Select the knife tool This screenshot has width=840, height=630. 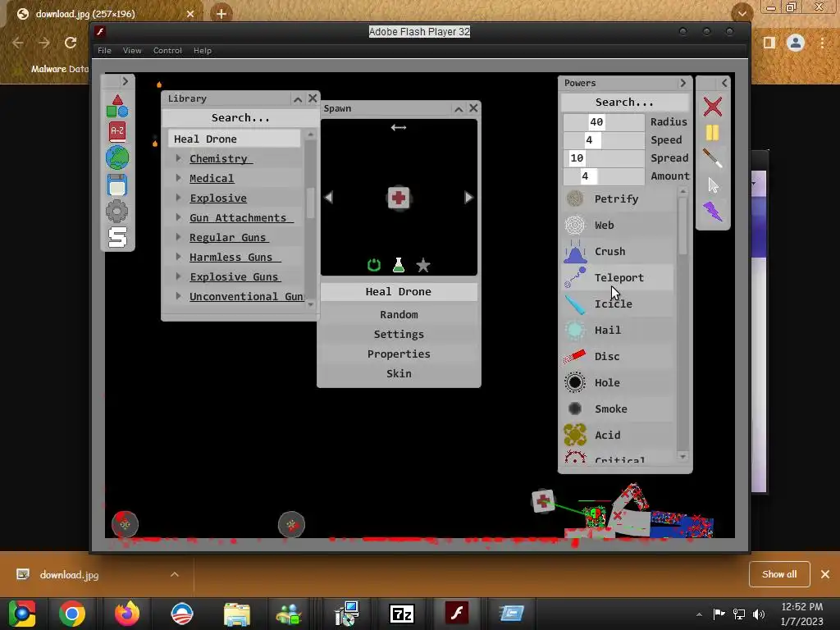click(x=713, y=158)
